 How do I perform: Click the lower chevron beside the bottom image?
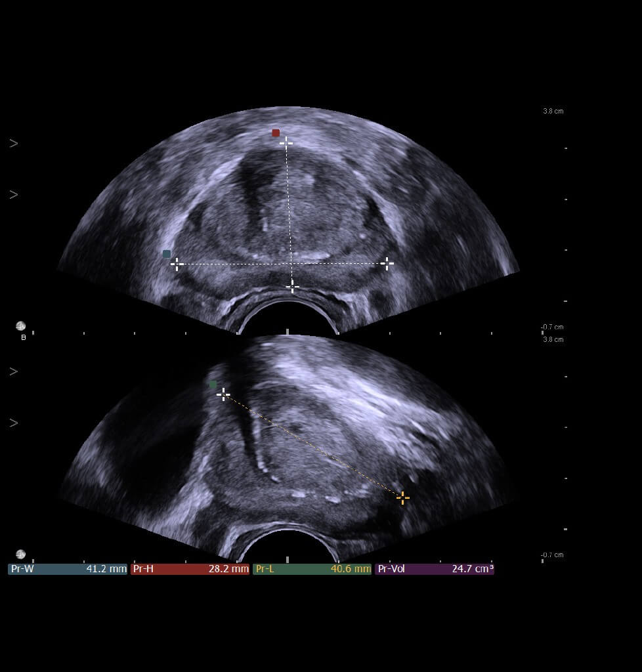point(13,423)
